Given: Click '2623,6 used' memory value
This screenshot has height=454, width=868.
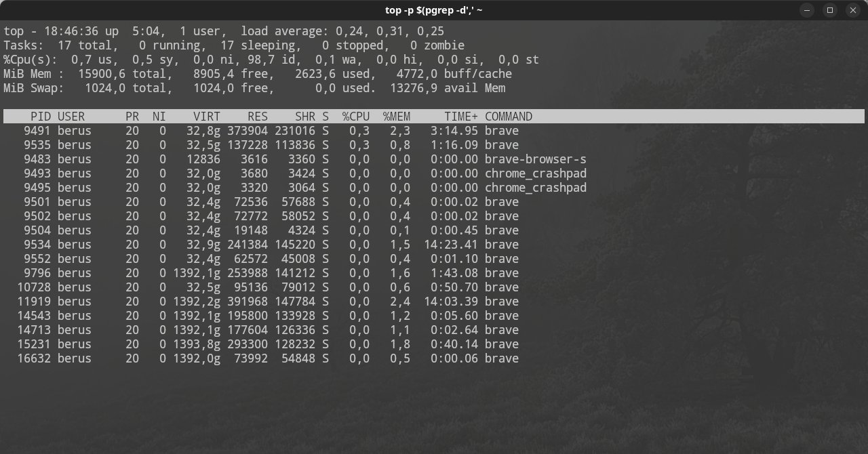Looking at the screenshot, I should (332, 74).
